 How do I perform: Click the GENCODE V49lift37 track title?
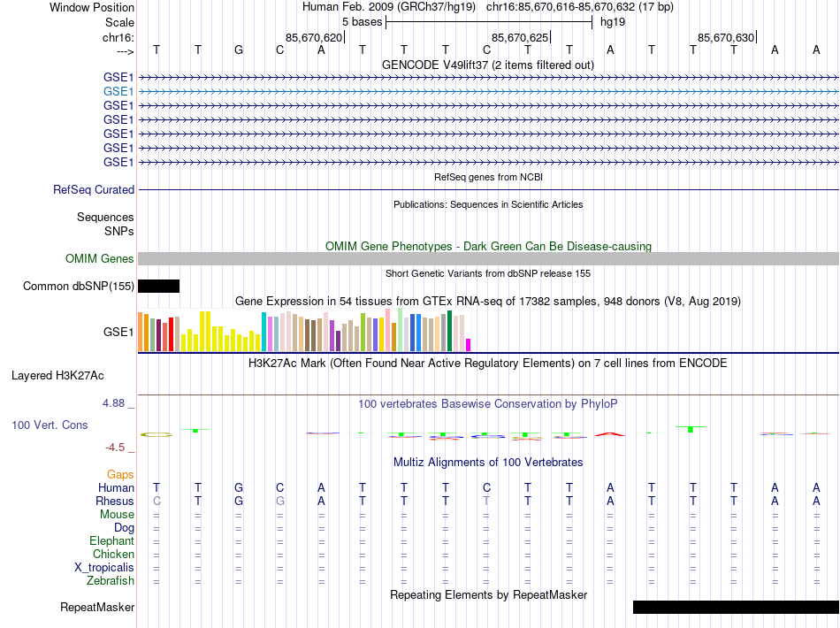pyautogui.click(x=488, y=65)
